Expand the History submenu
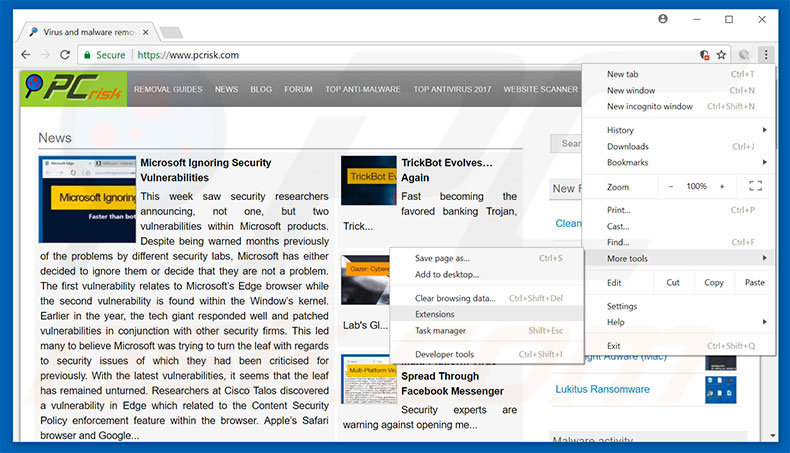The image size is (790, 453). tap(679, 130)
